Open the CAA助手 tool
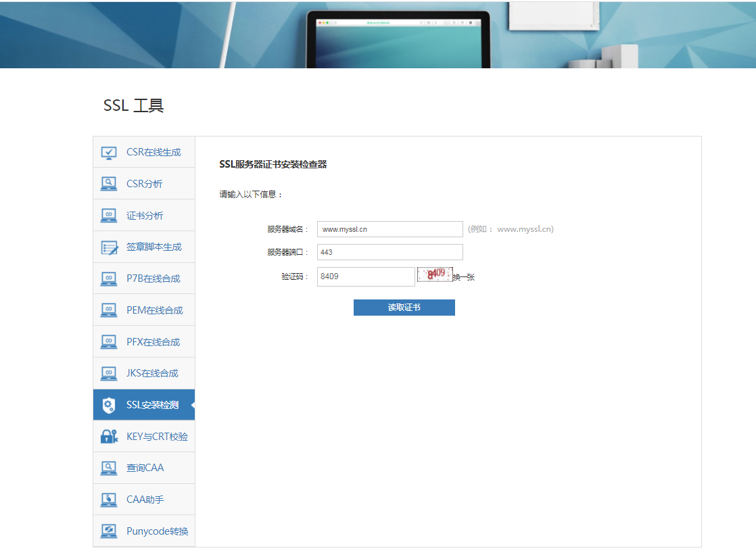The width and height of the screenshot is (756, 559). pos(144,500)
